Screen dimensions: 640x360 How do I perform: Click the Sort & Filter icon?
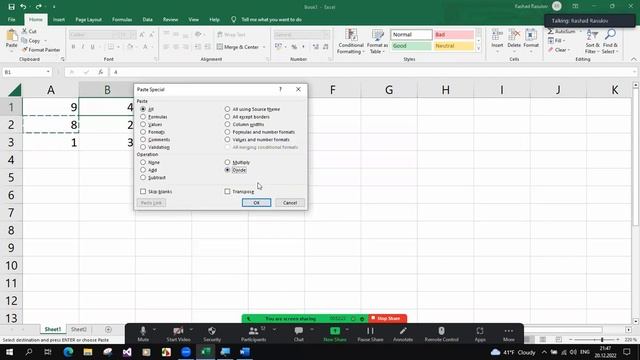point(592,35)
